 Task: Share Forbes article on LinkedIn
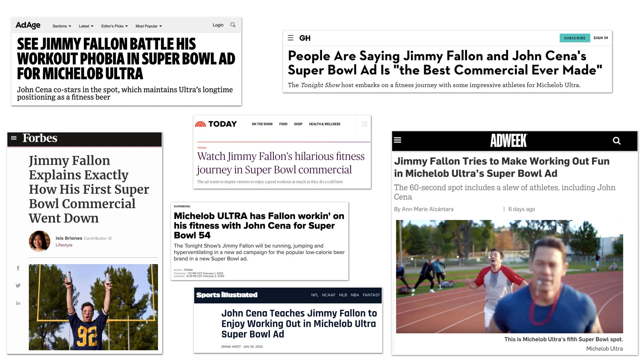point(18,303)
